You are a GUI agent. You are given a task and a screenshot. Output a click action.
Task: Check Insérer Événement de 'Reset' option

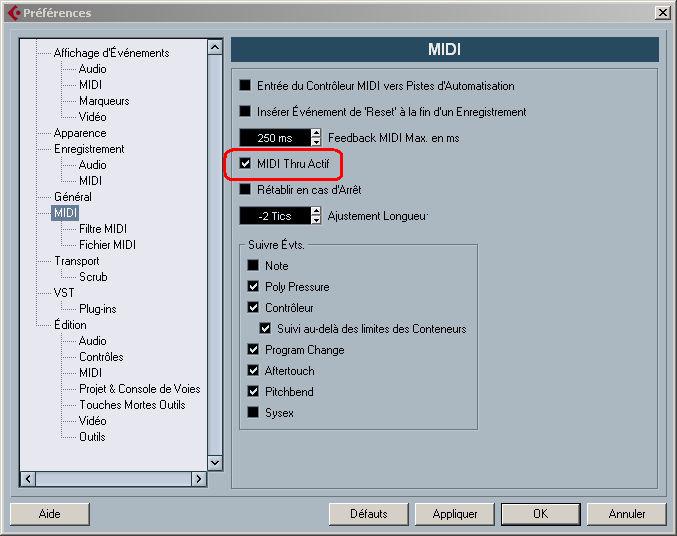pos(245,111)
